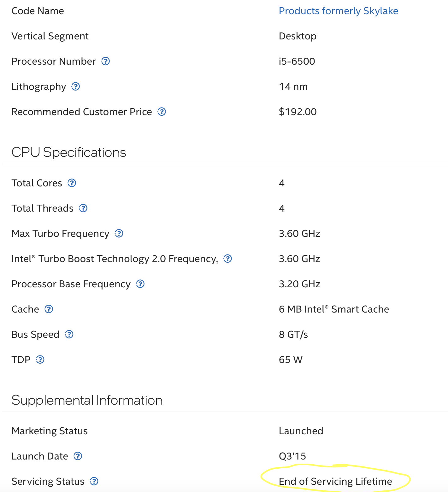Click the Processor Number help icon
448x492 pixels.
(105, 61)
